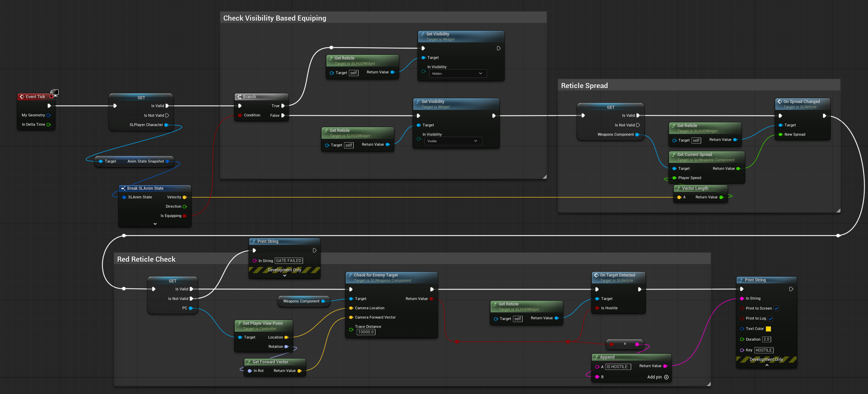Expand the Break SLAnim State node pins
This screenshot has height=394, width=868.
pos(155,224)
